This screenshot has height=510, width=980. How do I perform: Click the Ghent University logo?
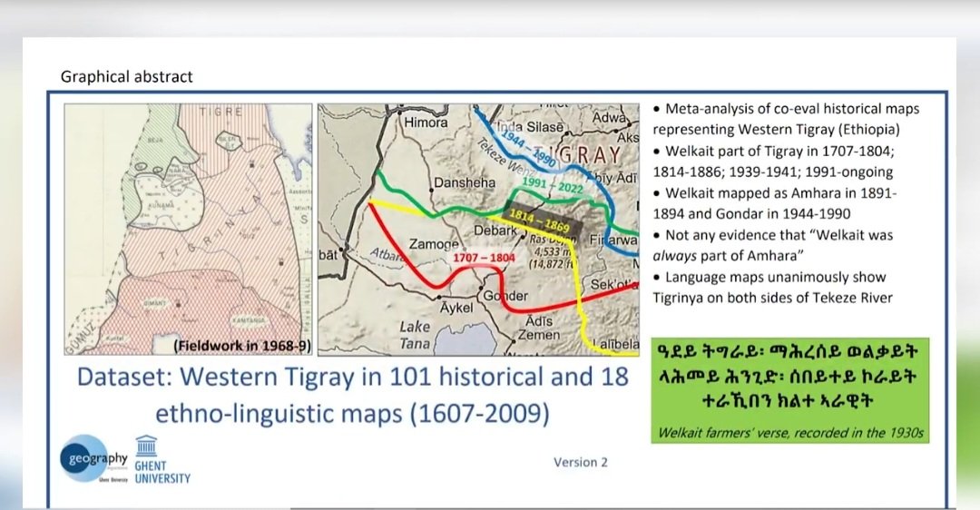tap(162, 460)
